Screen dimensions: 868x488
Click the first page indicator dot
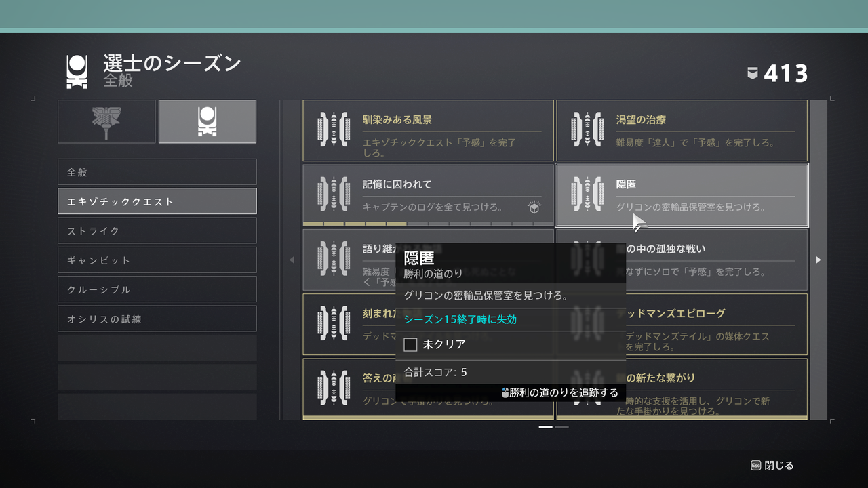click(546, 427)
